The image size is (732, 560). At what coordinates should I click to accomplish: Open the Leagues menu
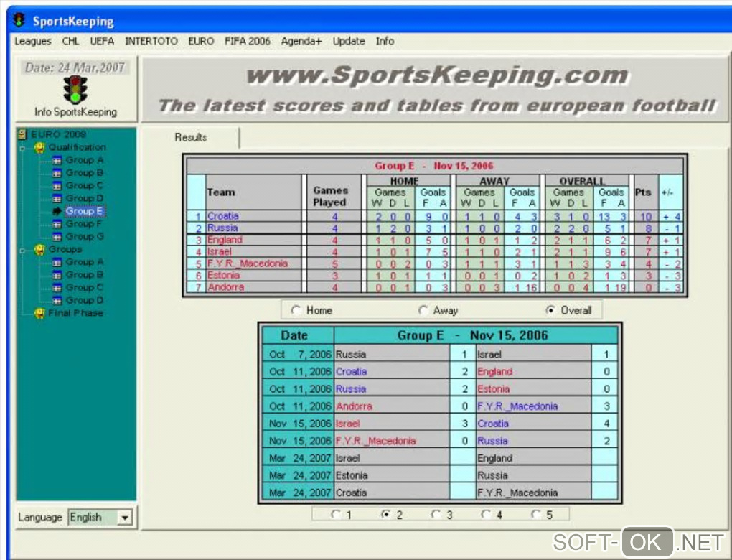[x=33, y=41]
